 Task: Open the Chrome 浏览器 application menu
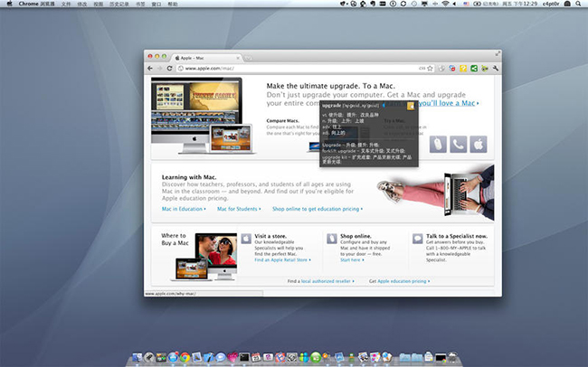(x=36, y=4)
